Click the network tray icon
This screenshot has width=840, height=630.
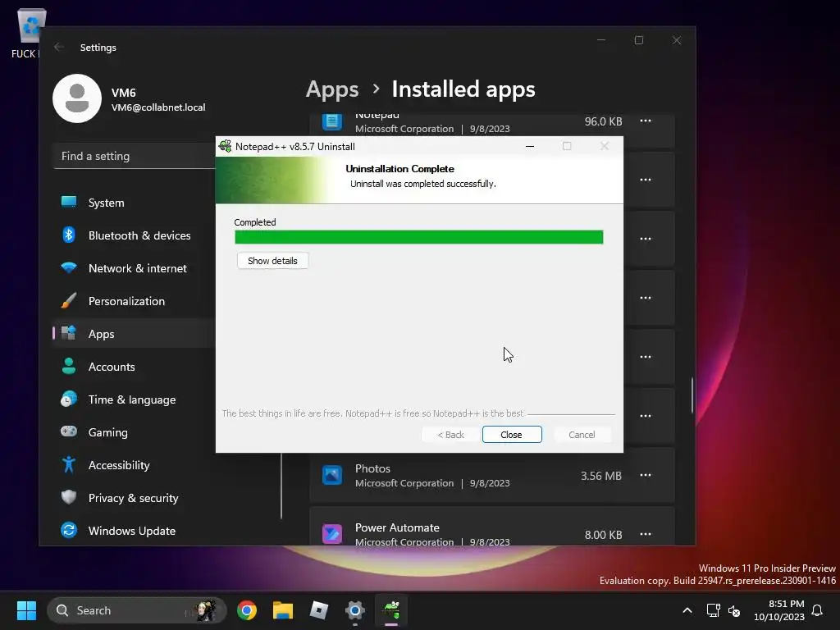pos(713,610)
